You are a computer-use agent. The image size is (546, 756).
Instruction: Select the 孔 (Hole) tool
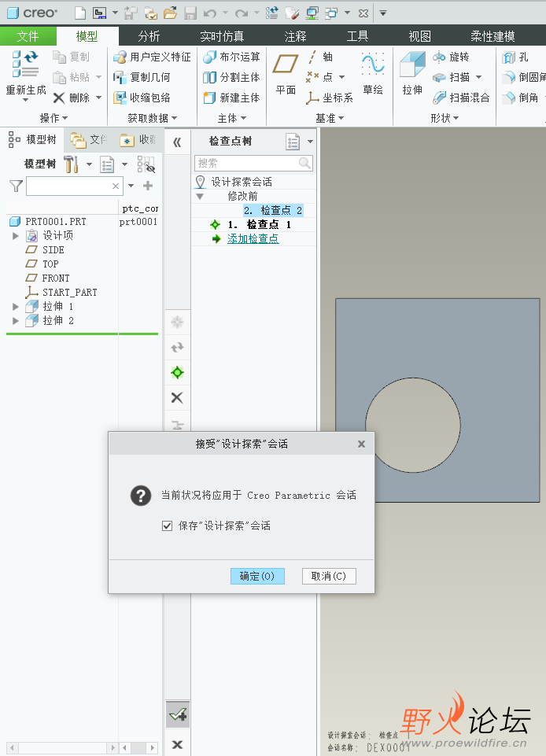coord(515,57)
